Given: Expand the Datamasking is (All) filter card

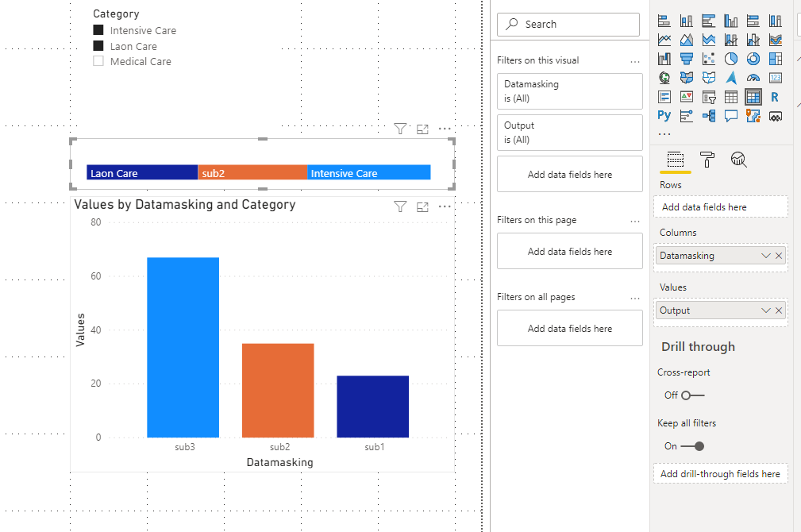Looking at the screenshot, I should click(x=569, y=91).
